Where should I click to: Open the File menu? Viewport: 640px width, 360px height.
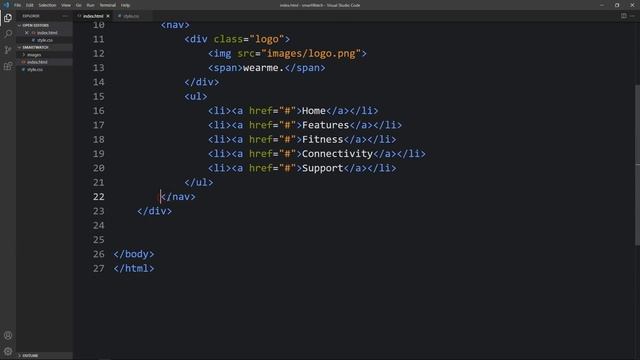click(x=18, y=5)
